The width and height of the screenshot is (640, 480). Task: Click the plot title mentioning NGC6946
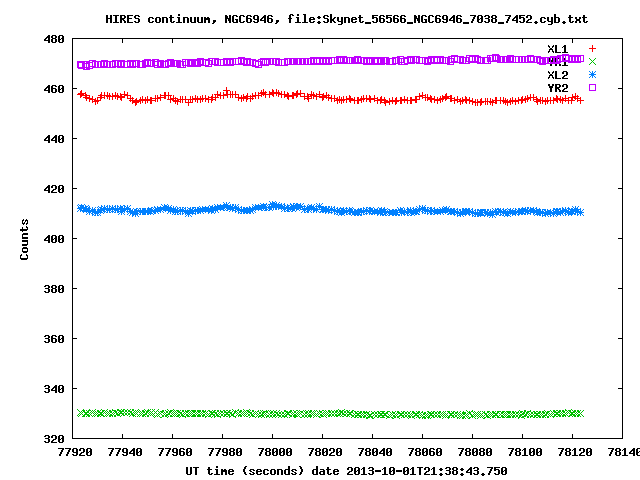point(347,19)
